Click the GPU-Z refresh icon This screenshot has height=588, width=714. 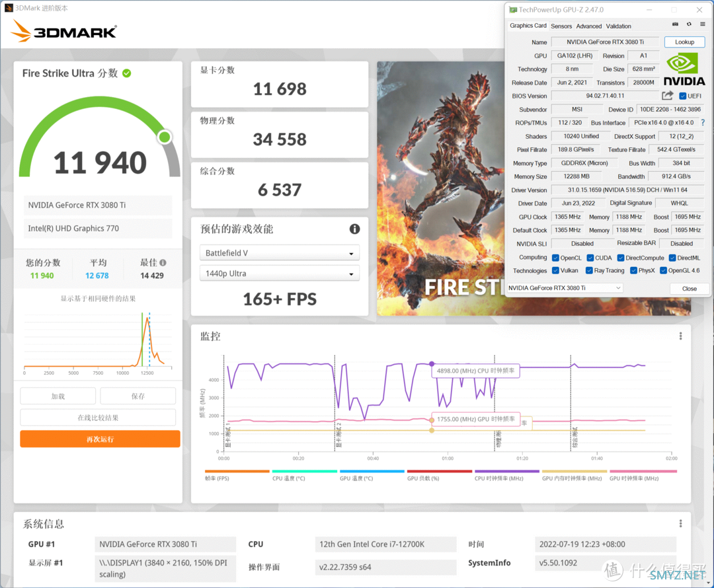click(x=689, y=24)
